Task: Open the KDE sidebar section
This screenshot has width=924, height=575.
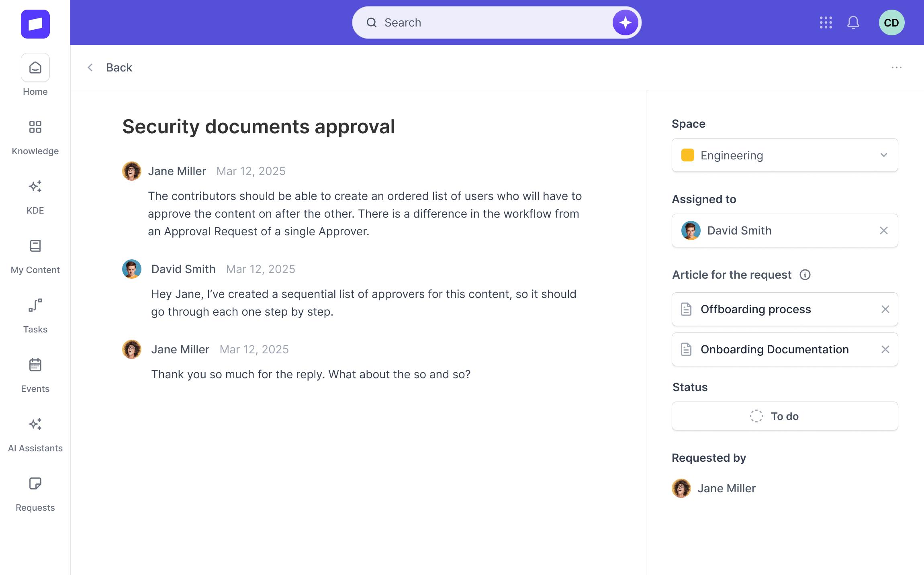Action: [35, 197]
